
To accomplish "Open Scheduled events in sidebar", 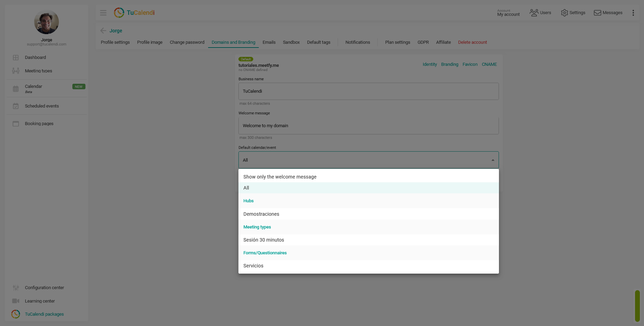I will coord(42,106).
